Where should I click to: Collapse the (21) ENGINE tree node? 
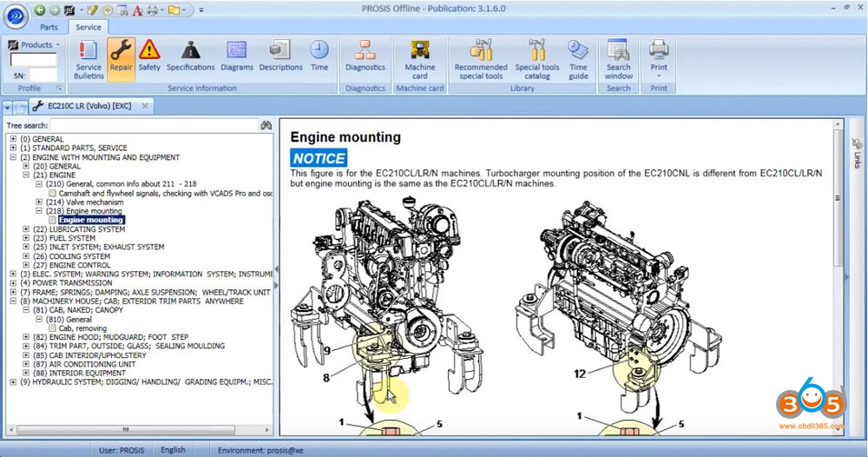point(26,176)
